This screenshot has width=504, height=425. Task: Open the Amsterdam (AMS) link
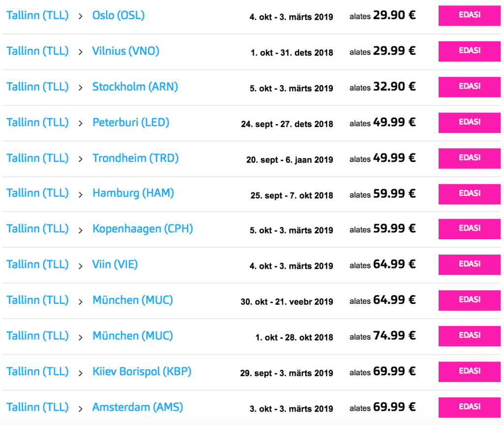pos(138,407)
